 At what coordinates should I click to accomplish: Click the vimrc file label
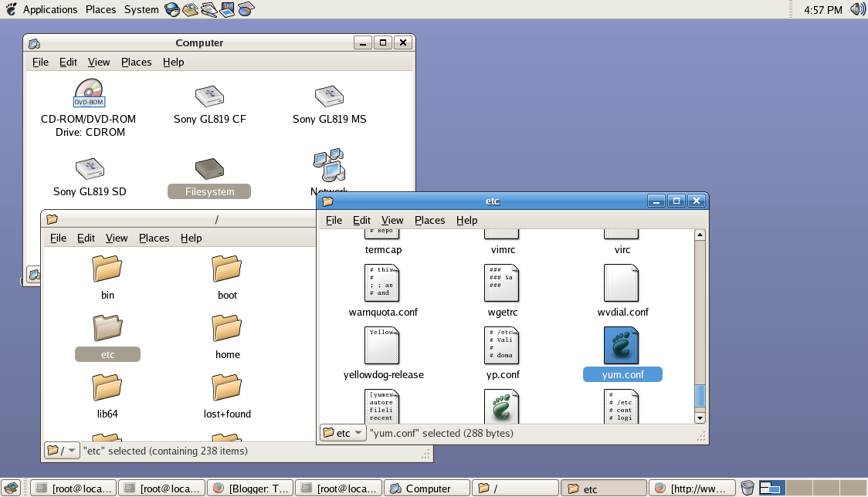[503, 249]
